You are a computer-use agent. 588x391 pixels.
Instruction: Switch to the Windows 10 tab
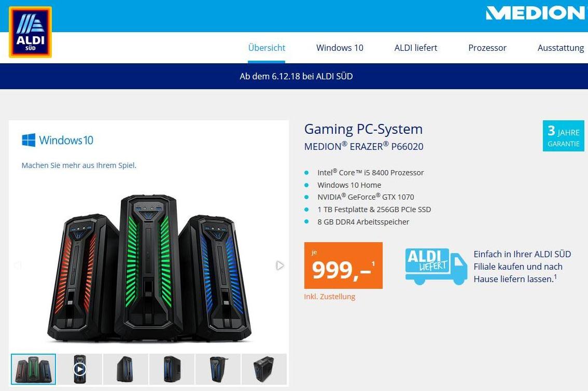pyautogui.click(x=340, y=48)
